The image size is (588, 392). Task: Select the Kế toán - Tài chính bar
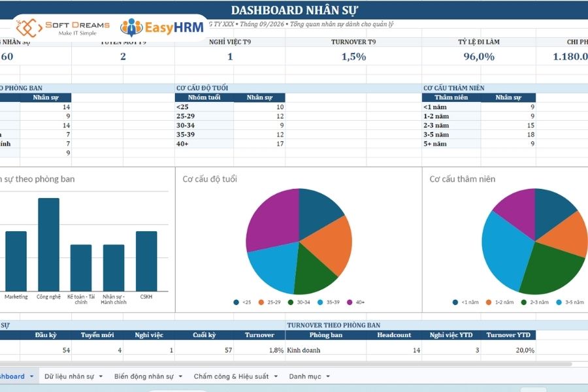click(81, 268)
